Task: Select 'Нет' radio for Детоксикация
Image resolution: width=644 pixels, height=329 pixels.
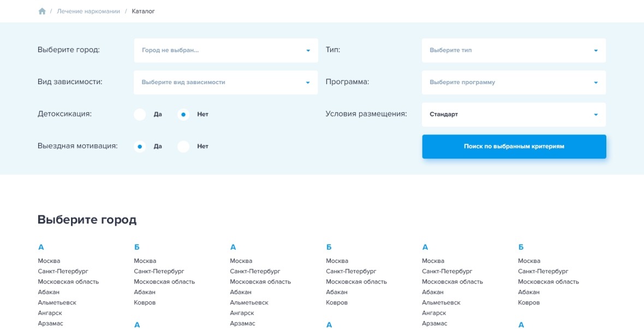Action: [183, 115]
